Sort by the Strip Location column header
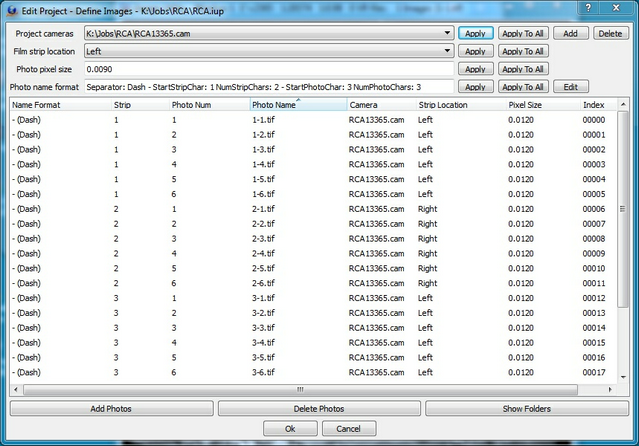The image size is (639, 446). 461,105
